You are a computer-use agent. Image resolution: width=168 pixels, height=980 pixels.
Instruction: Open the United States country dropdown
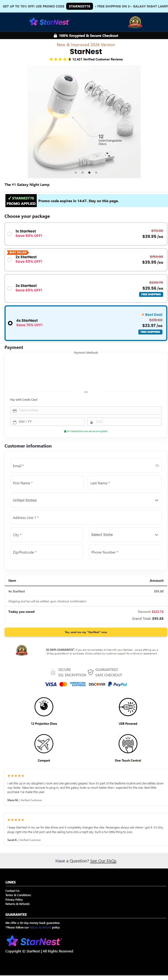(86, 500)
